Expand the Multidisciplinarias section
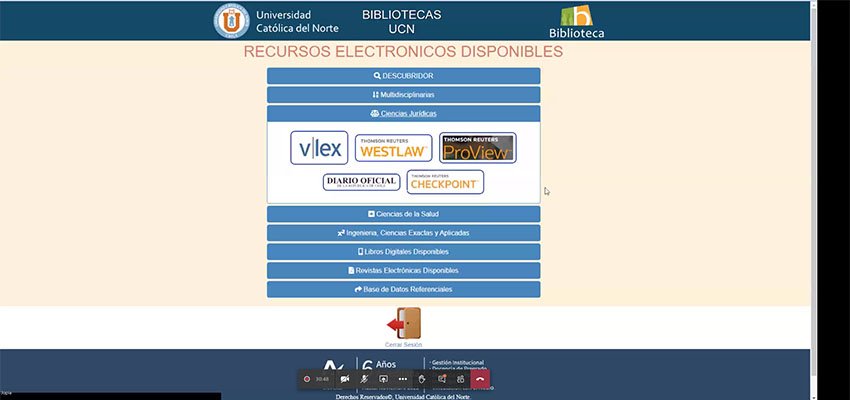The height and width of the screenshot is (400, 850). tap(403, 95)
